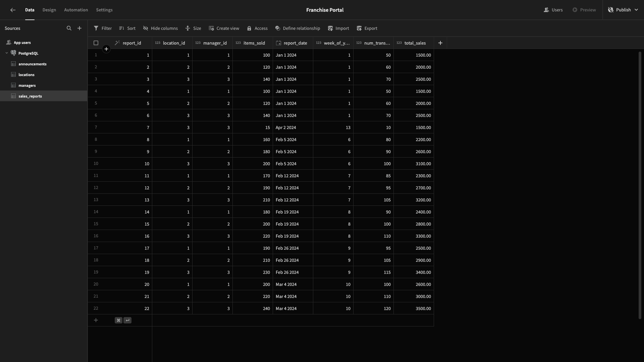Image resolution: width=644 pixels, height=362 pixels.
Task: Switch to the Data tab
Action: point(30,10)
